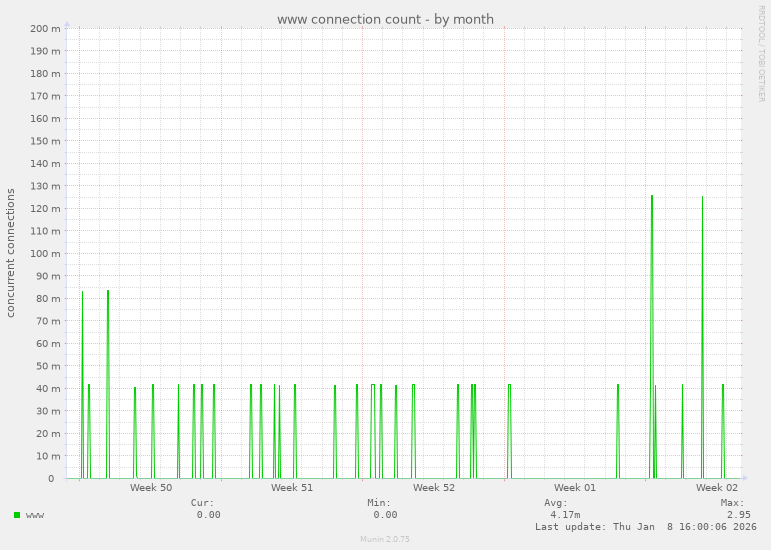Click the 'Min:' column header

point(379,503)
